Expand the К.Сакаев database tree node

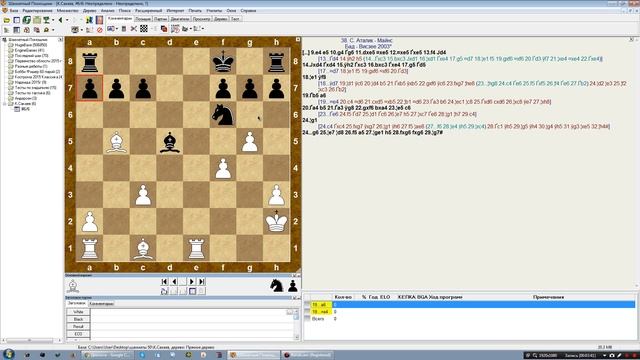pyautogui.click(x=4, y=104)
